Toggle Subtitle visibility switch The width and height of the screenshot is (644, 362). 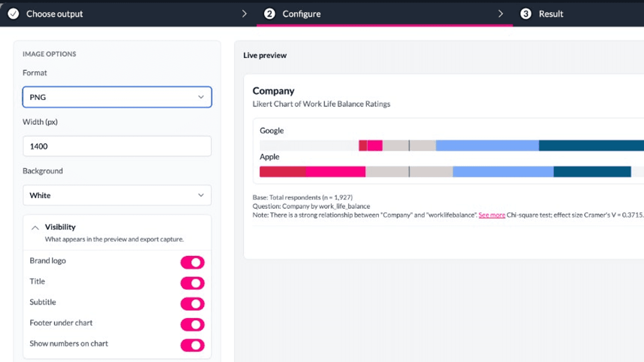pyautogui.click(x=193, y=304)
